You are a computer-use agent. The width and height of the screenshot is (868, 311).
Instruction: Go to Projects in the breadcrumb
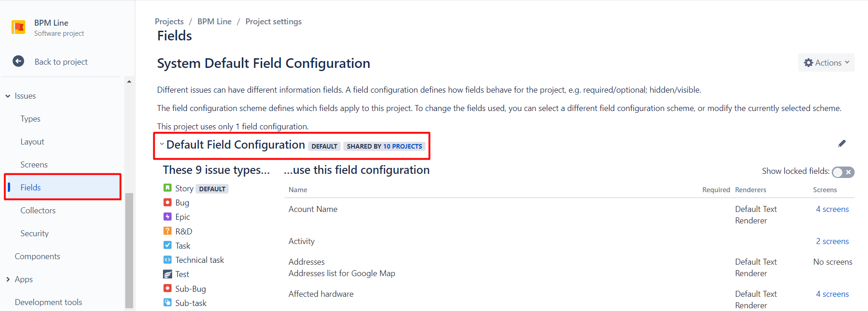point(169,22)
